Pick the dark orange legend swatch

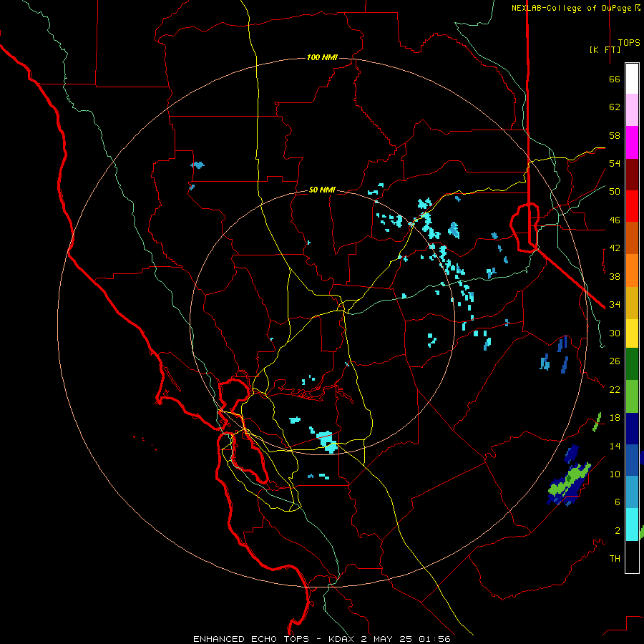(x=632, y=238)
